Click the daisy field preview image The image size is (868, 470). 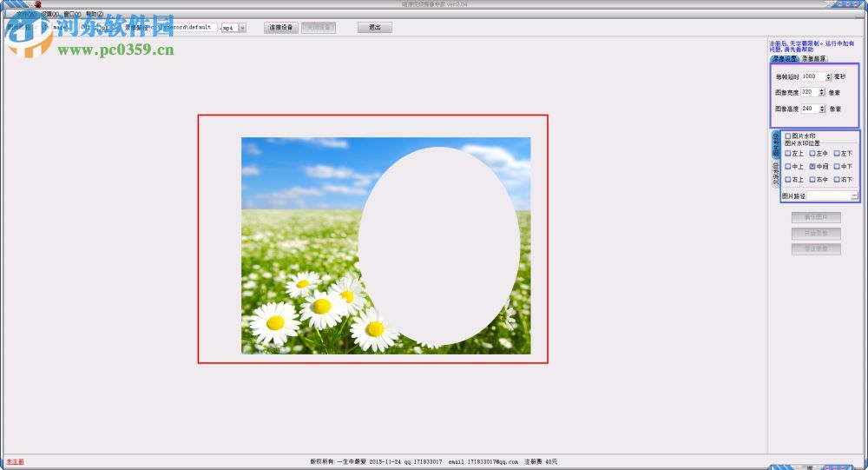pos(386,246)
